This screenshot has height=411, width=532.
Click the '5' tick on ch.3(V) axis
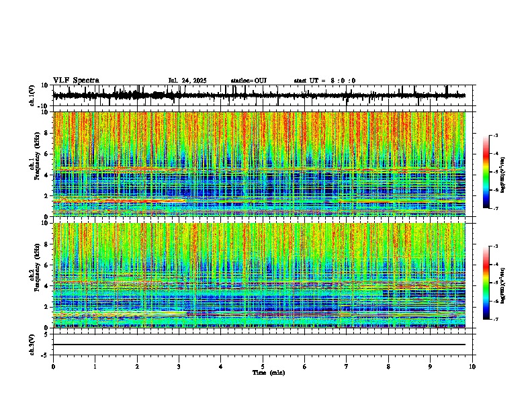47,334
